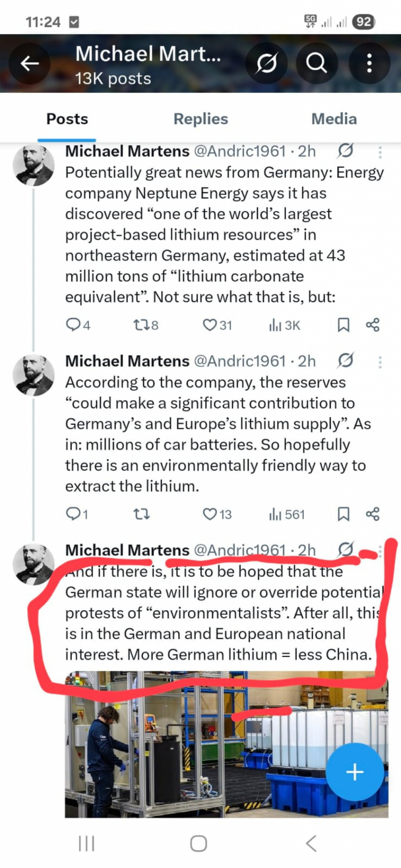Screen dimensions: 401x868
Task: Select the Posts tab
Action: click(67, 119)
